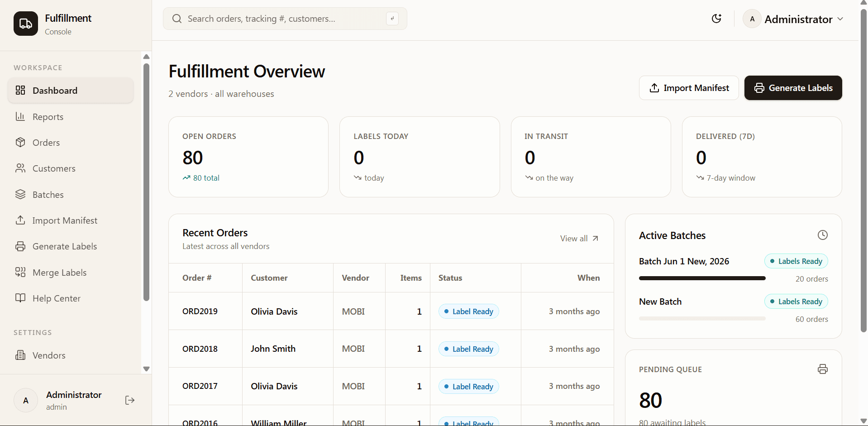Click Labels Ready badge for New Batch
Image resolution: width=868 pixels, height=426 pixels.
(x=796, y=302)
